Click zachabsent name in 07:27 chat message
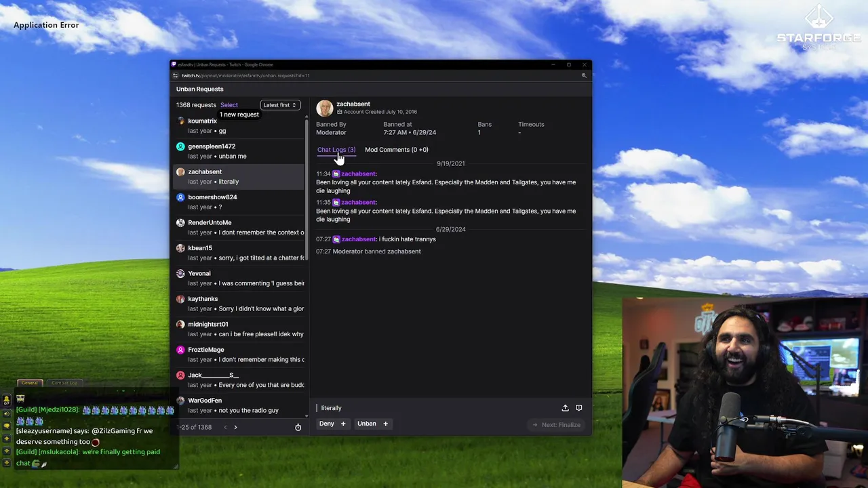This screenshot has width=868, height=488. [x=358, y=239]
